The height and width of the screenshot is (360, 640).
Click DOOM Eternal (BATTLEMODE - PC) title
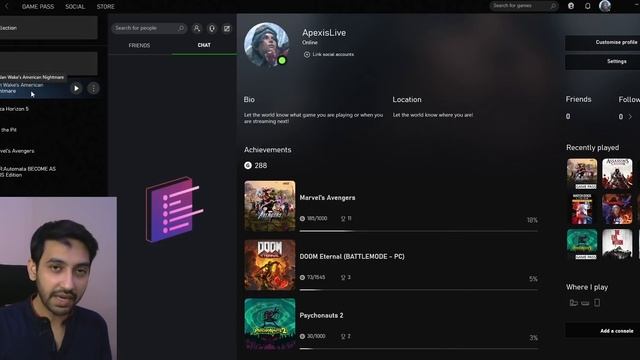(352, 256)
